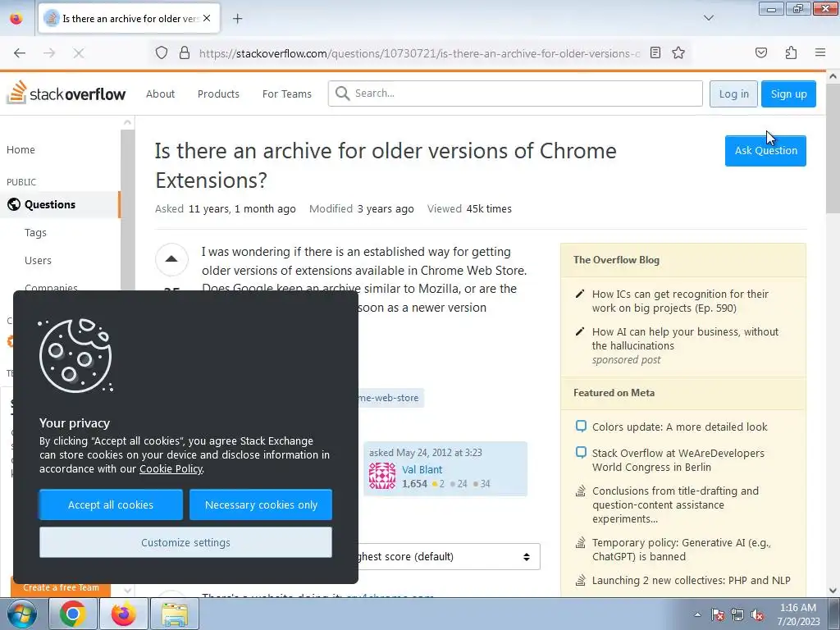Open Val Blant's profile link

[422, 469]
